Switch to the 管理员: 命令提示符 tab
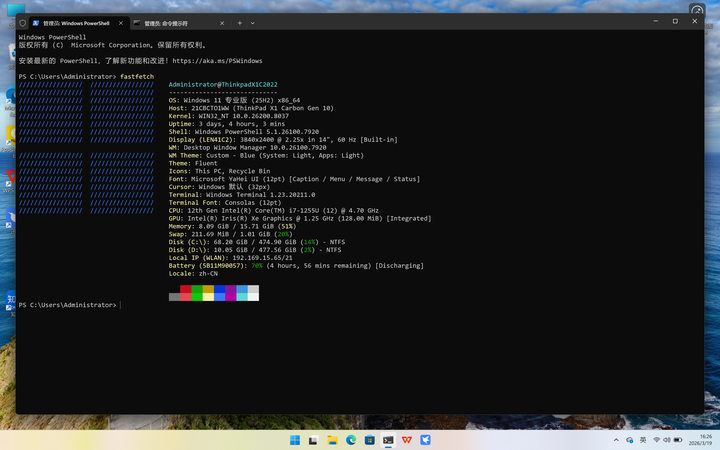 180,23
